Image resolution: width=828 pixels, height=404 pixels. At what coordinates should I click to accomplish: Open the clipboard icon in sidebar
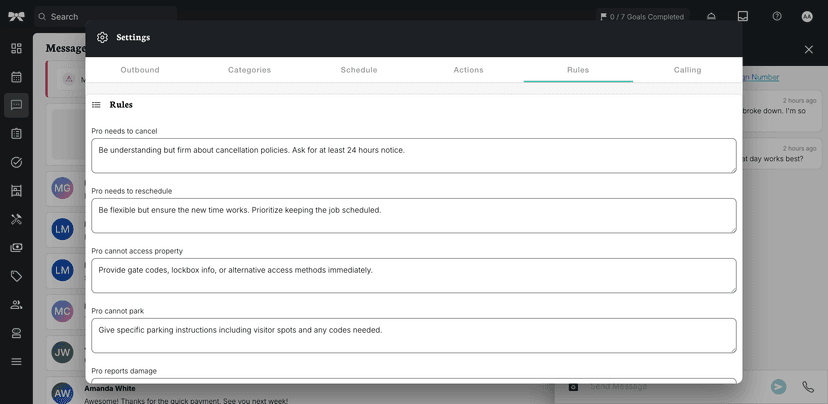tap(16, 134)
